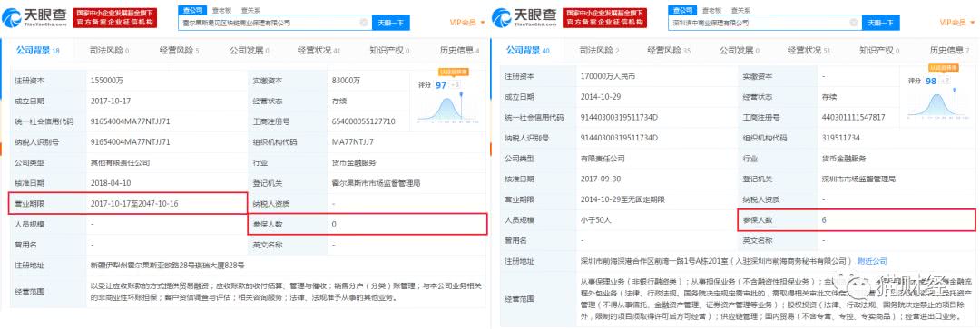The image size is (980, 329).
Task: Select credit code 91440300319511734D in 统一社会信用代码 row
Action: [x=620, y=117]
